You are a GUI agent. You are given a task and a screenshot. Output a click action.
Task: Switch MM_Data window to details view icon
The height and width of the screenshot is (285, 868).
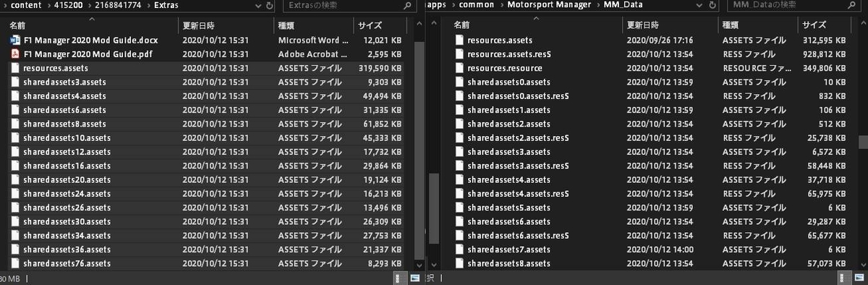tap(843, 278)
